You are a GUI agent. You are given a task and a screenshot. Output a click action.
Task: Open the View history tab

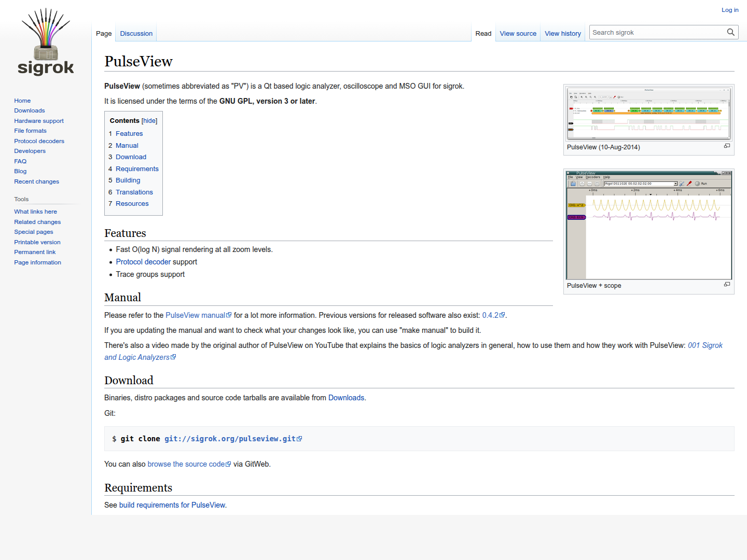point(563,33)
